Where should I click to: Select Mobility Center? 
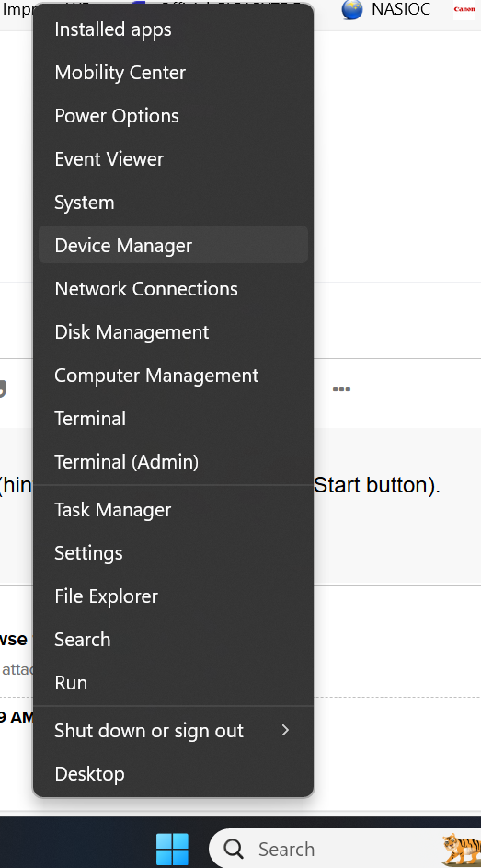(x=173, y=72)
